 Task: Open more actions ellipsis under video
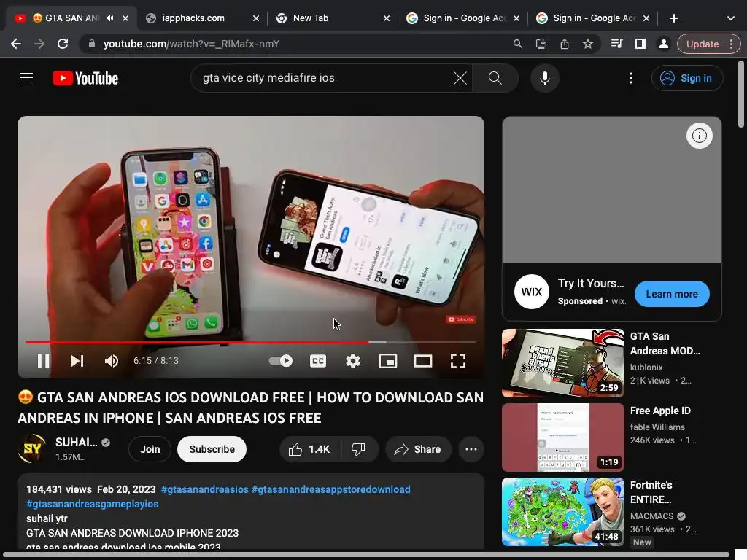[471, 449]
